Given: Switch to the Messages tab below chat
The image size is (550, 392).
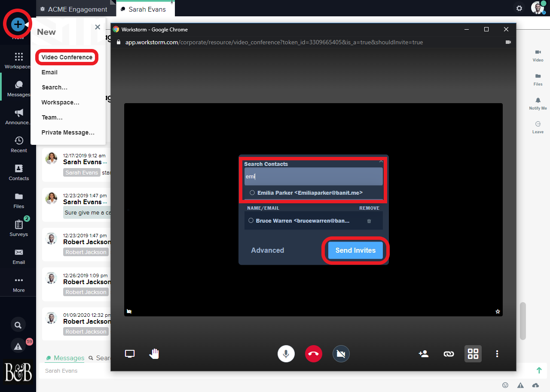Looking at the screenshot, I should [65, 358].
